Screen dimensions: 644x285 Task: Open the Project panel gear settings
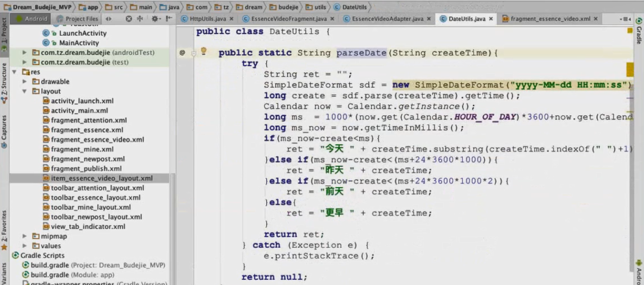tap(155, 19)
